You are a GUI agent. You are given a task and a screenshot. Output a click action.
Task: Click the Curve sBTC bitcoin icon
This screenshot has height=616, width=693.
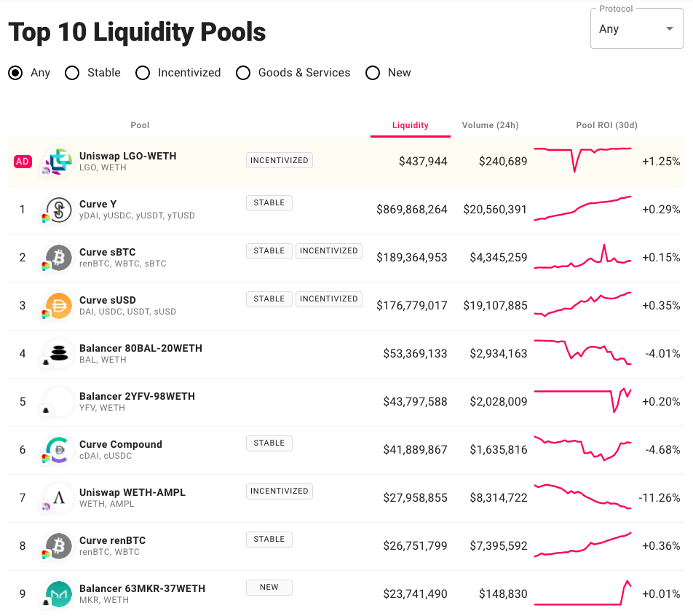(x=59, y=258)
